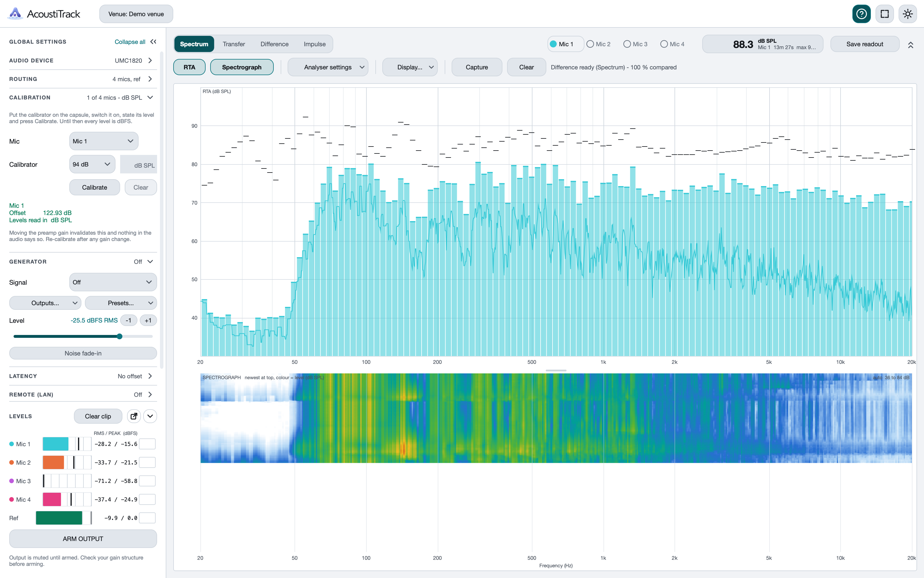Select the Mic 1 radio button
This screenshot has width=924, height=578.
tap(553, 44)
